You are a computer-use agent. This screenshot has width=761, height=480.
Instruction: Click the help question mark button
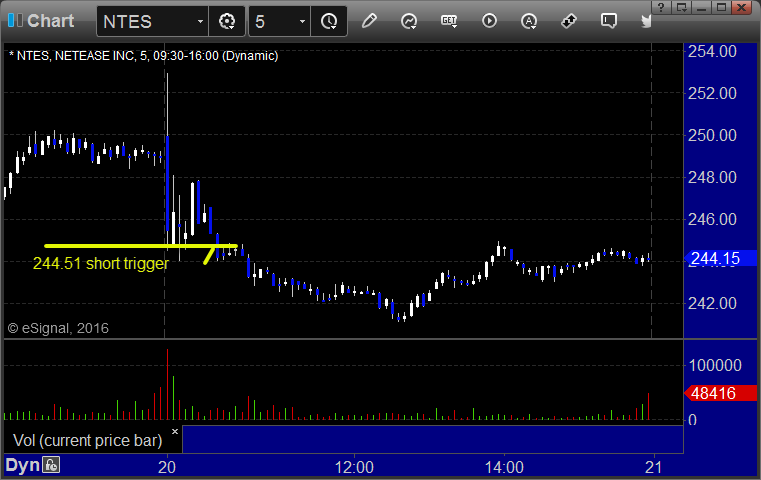click(661, 7)
